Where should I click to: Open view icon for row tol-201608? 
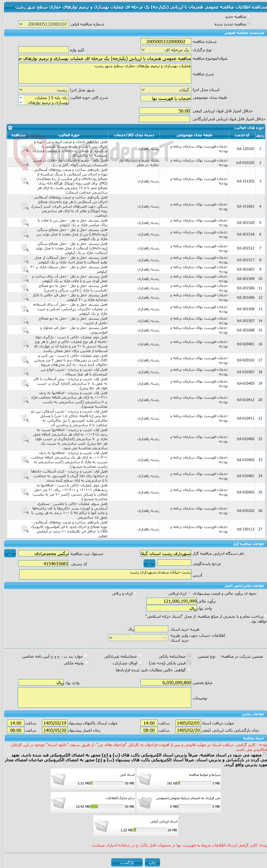tap(24, 330)
